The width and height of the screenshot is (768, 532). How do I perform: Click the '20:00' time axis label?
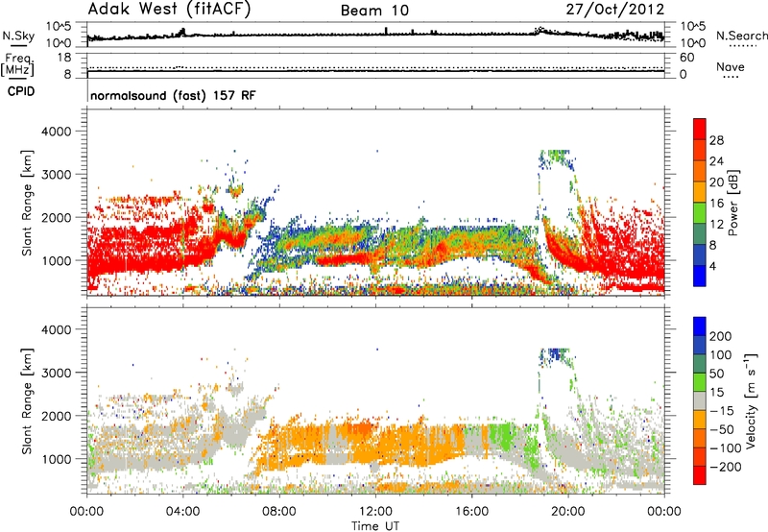[x=567, y=512]
